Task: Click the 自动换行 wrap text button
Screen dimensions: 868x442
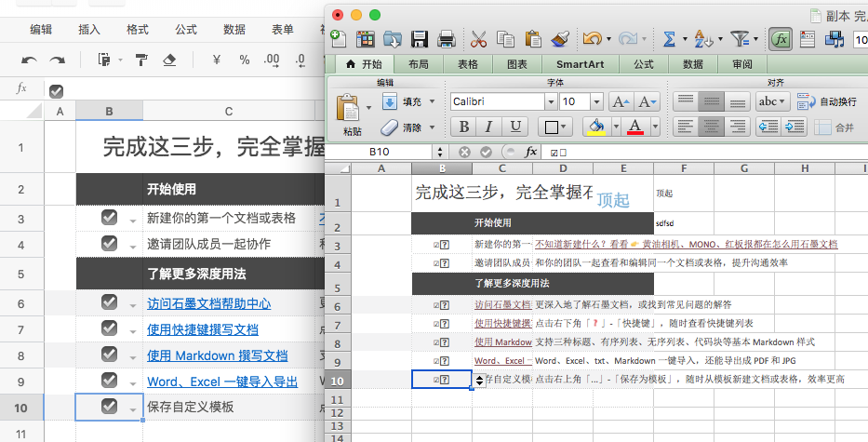Action: tap(825, 101)
